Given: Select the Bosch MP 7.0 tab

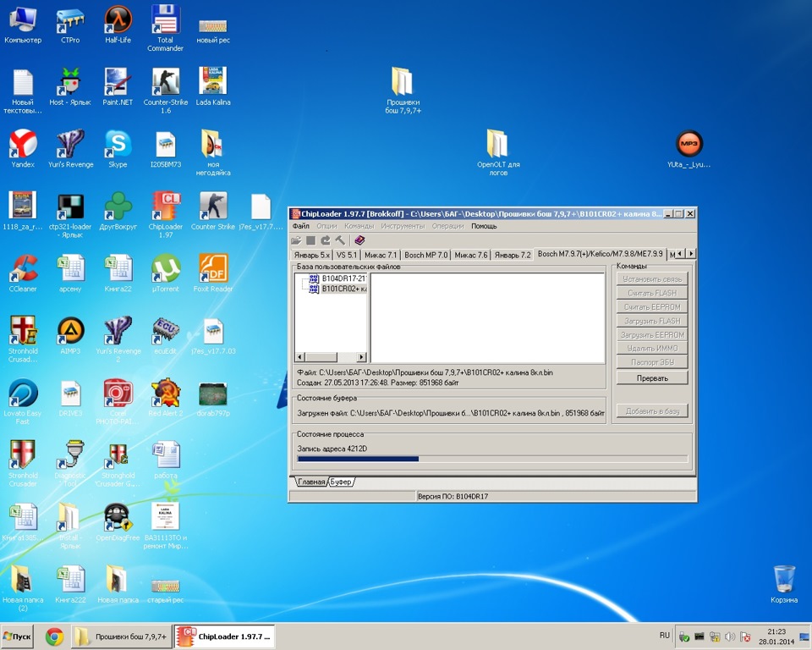Looking at the screenshot, I should point(425,255).
